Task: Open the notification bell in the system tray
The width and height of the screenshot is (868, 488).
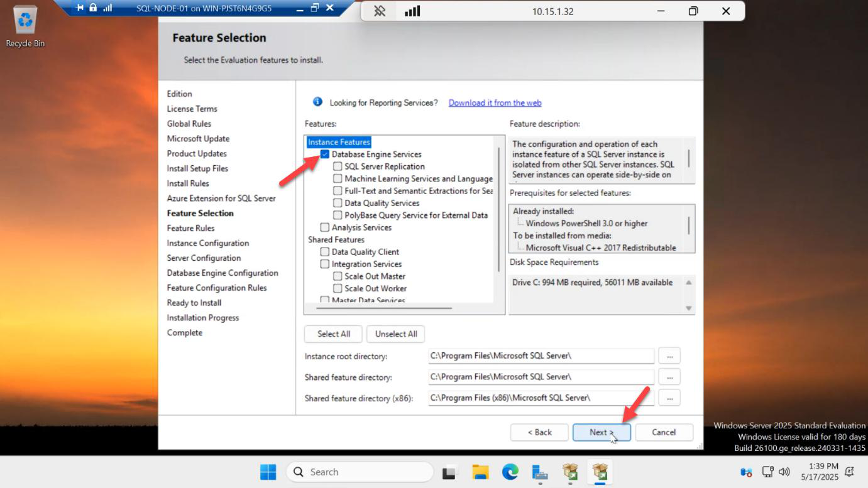Action: click(x=850, y=472)
